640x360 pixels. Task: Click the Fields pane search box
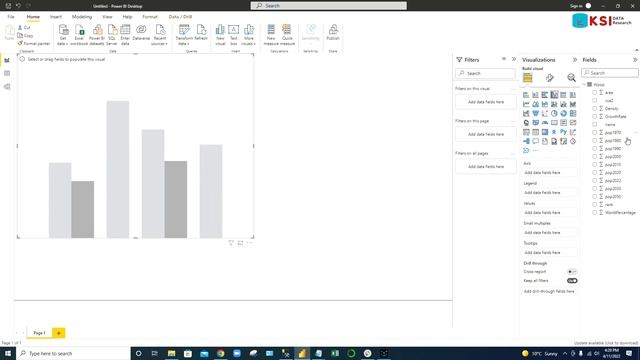(610, 73)
